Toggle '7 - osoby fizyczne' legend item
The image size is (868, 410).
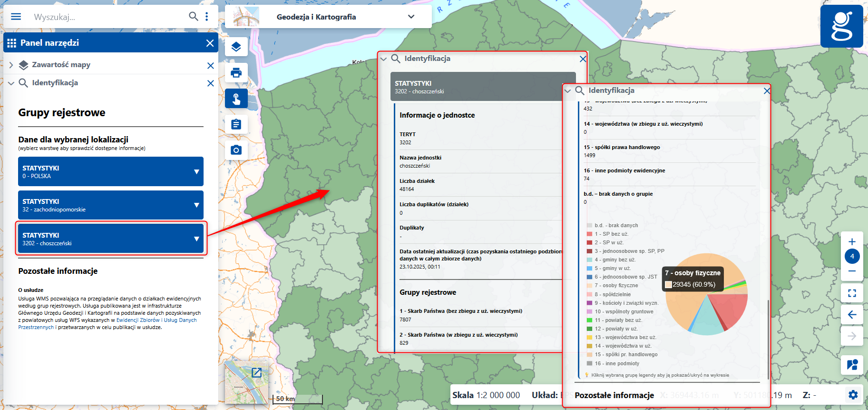[616, 286]
